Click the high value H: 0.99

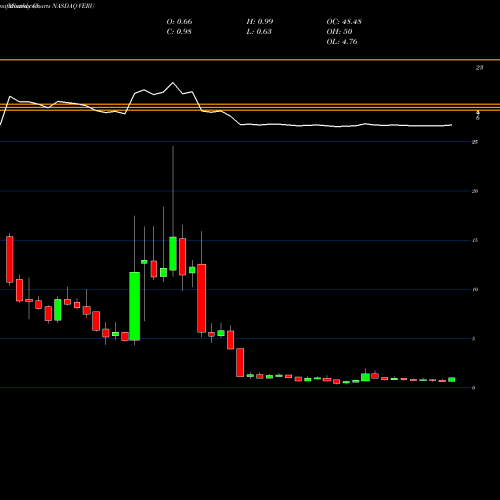point(260,22)
